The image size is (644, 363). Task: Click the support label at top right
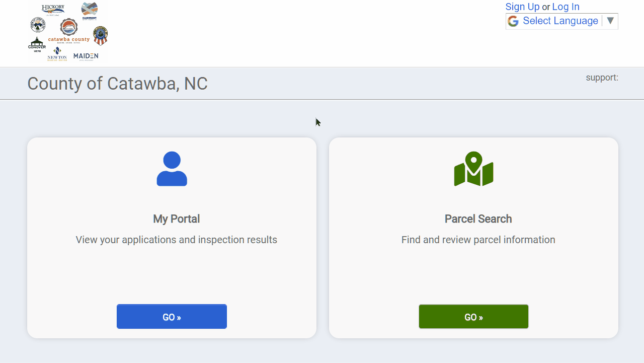tap(602, 78)
